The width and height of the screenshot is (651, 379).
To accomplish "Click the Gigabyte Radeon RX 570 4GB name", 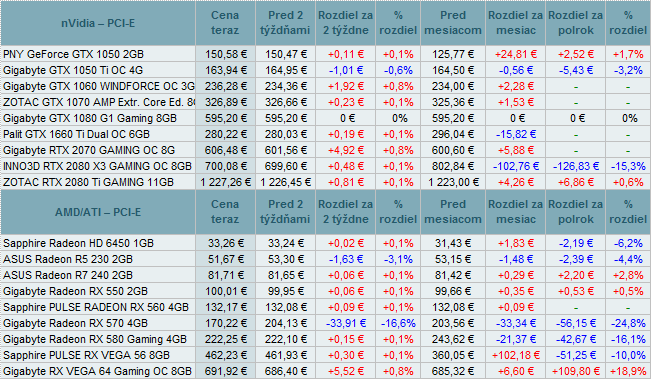I will click(x=75, y=323).
